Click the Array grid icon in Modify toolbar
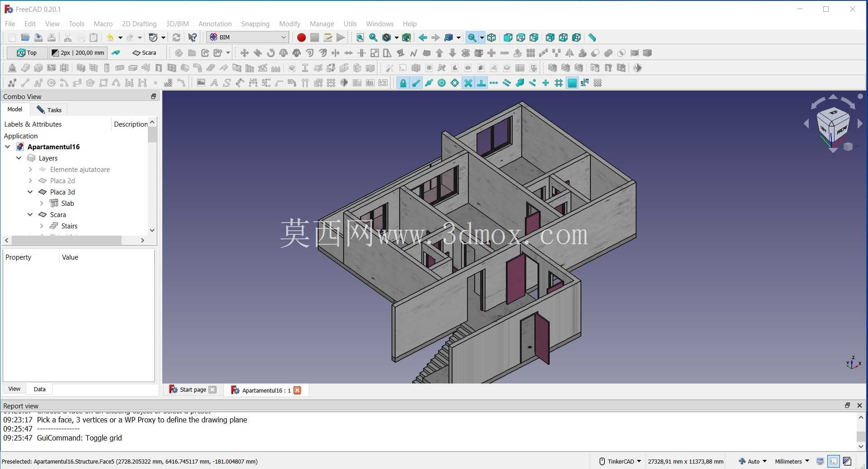This screenshot has height=469, width=868. pyautogui.click(x=531, y=53)
